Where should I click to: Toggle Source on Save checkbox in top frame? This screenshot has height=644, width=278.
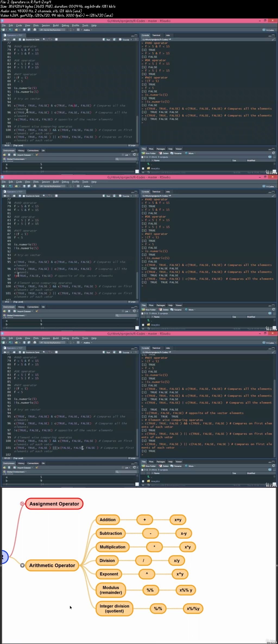(24, 39)
